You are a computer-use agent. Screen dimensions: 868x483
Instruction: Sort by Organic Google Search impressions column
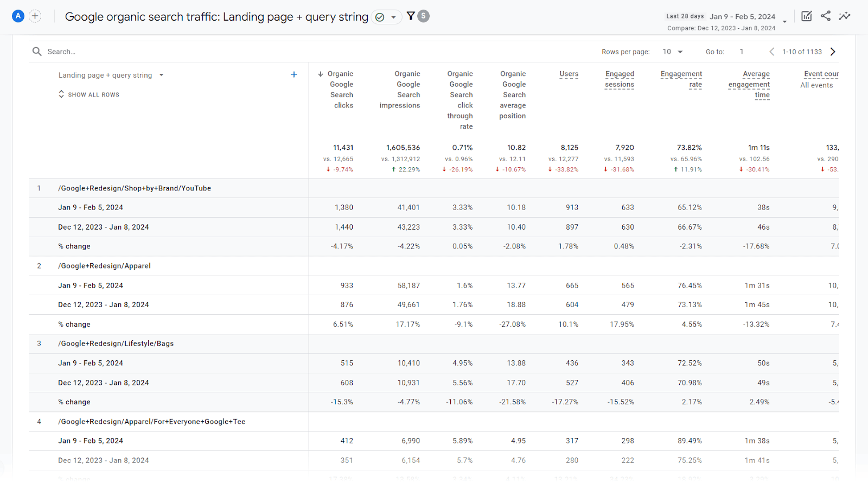[x=400, y=90]
